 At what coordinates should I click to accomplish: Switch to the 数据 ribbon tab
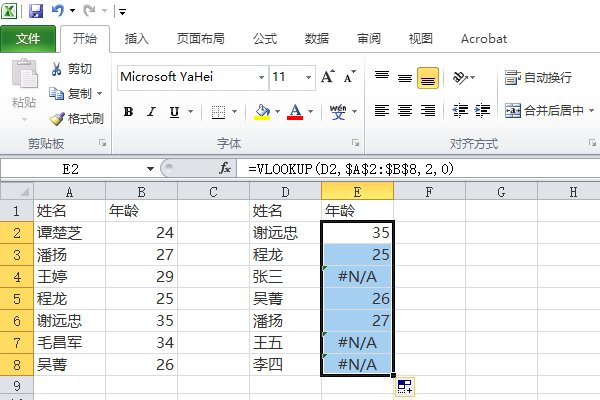[317, 39]
